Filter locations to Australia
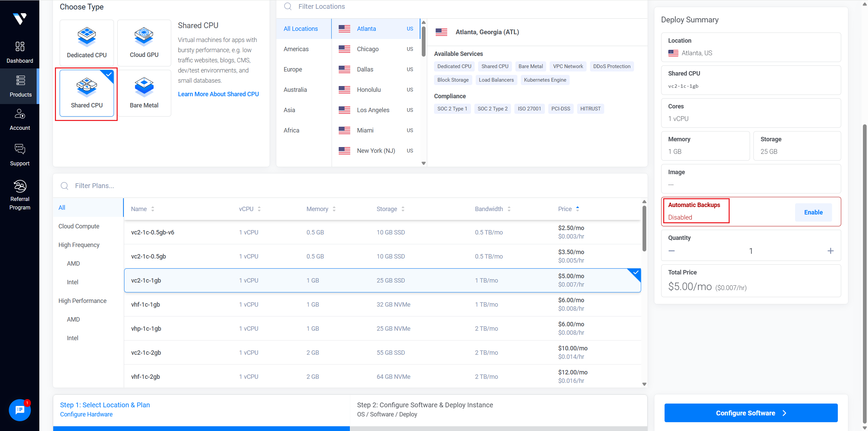 pos(304,90)
